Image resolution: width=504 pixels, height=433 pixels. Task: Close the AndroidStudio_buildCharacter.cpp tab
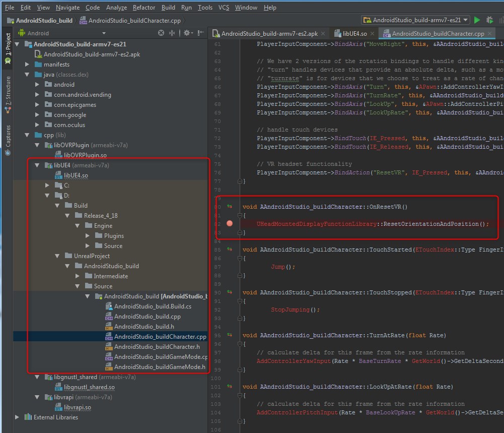click(489, 33)
